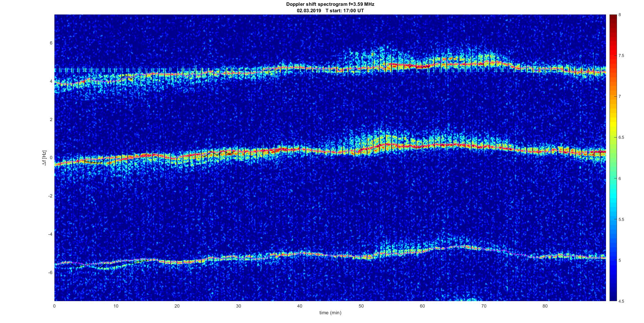The image size is (644, 323).
Task: Click the x-axis tick label 70
Action: (484, 306)
